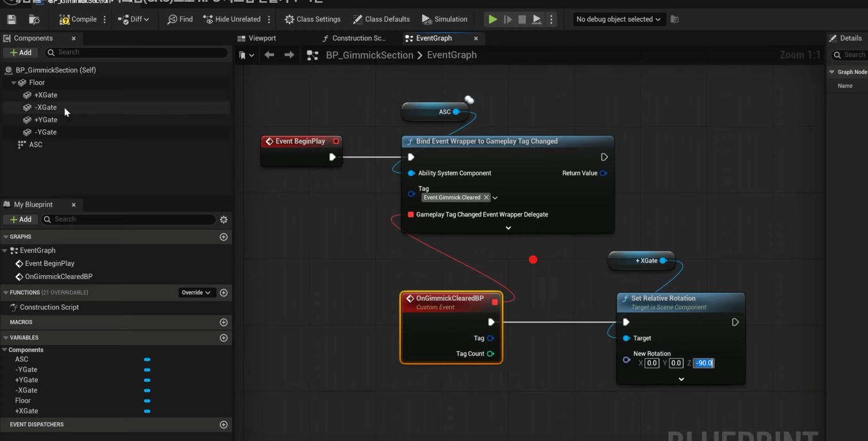Viewport: 868px width, 441px height.
Task: Navigate back with the left arrow icon
Action: point(269,55)
